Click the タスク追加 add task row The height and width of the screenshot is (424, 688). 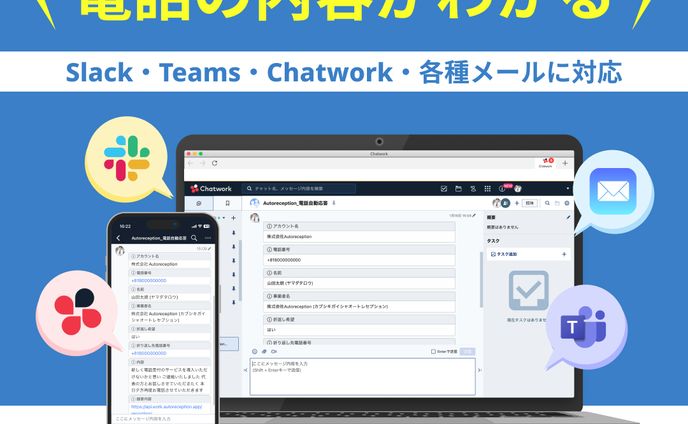pyautogui.click(x=528, y=254)
